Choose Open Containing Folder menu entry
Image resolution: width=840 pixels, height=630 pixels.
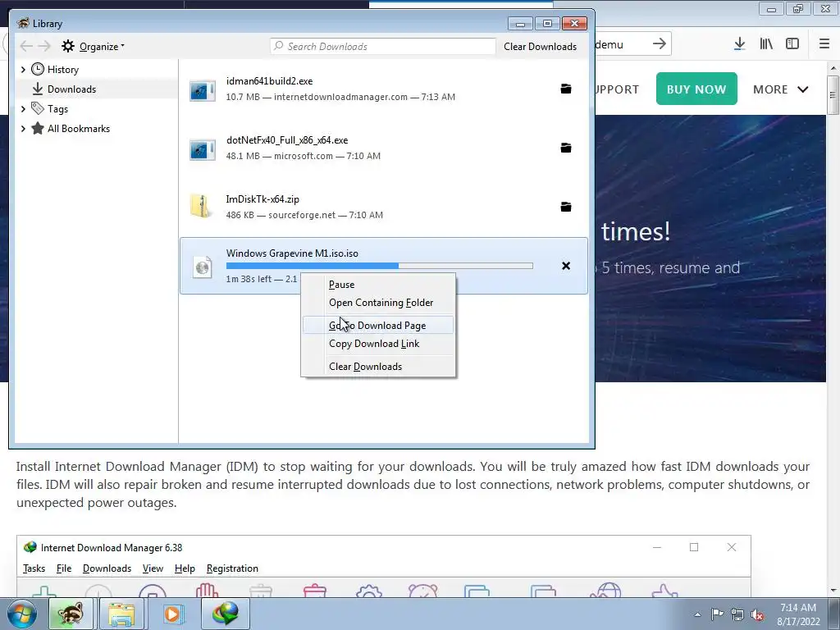point(378,303)
